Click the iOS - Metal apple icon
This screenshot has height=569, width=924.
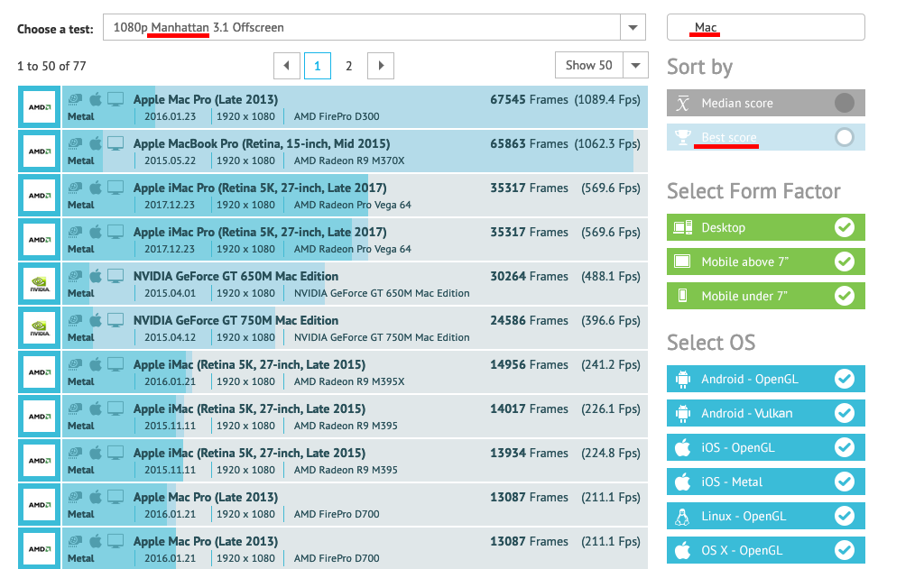pos(683,482)
